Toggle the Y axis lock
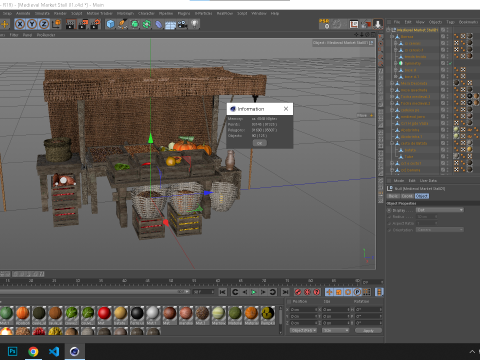 click(x=32, y=24)
